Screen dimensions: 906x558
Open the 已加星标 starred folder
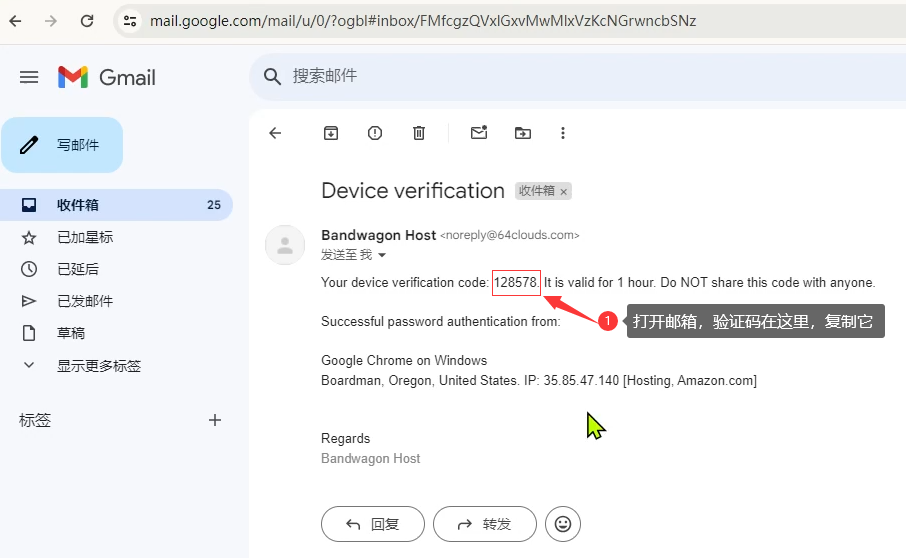coord(84,237)
